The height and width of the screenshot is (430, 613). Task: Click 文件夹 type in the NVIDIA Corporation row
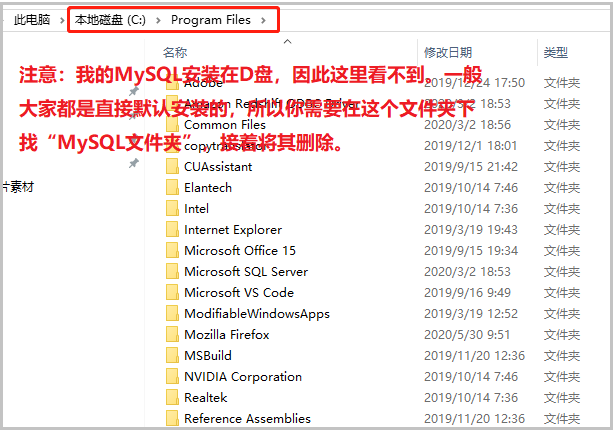tap(562, 377)
